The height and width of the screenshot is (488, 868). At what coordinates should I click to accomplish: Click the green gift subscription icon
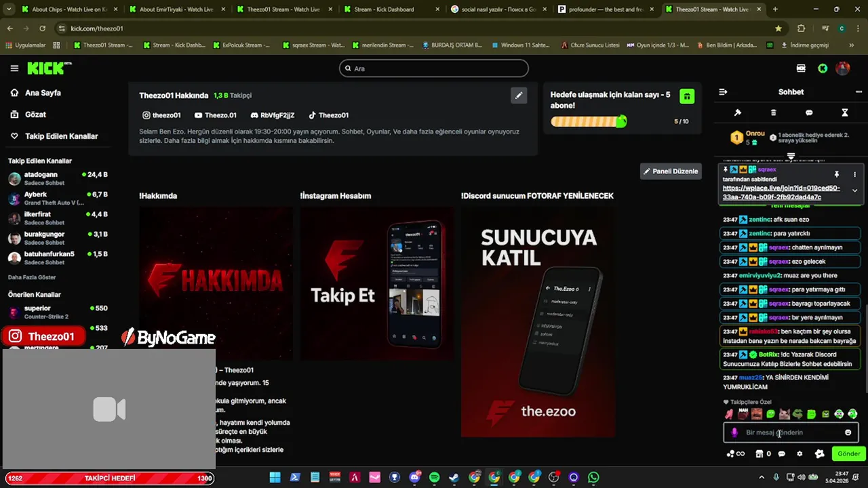(687, 96)
